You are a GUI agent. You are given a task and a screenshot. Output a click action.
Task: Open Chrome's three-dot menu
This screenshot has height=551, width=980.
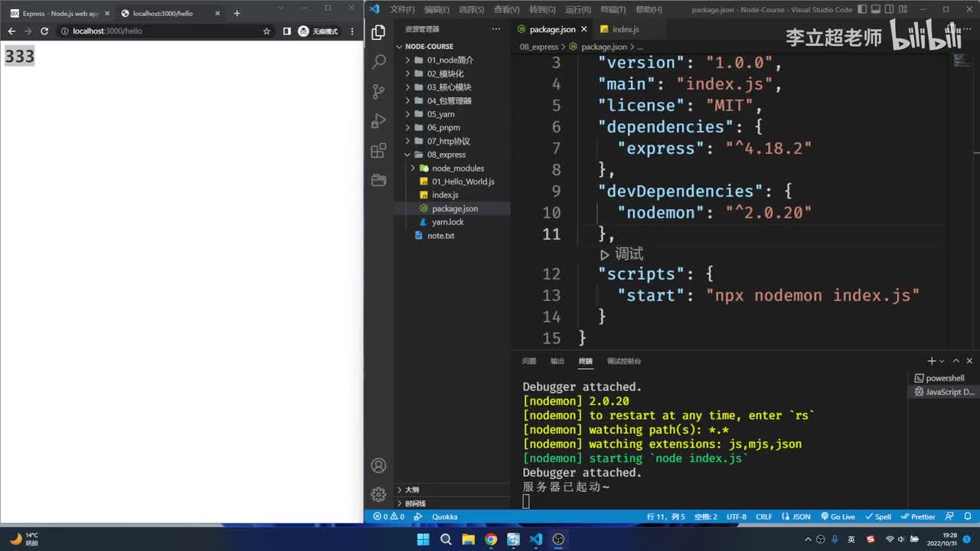tap(352, 31)
